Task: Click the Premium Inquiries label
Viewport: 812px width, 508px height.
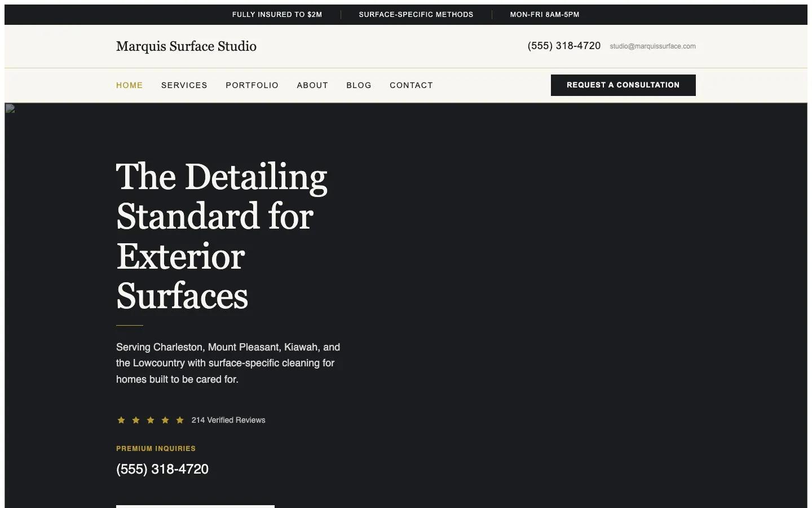Action: tap(156, 449)
